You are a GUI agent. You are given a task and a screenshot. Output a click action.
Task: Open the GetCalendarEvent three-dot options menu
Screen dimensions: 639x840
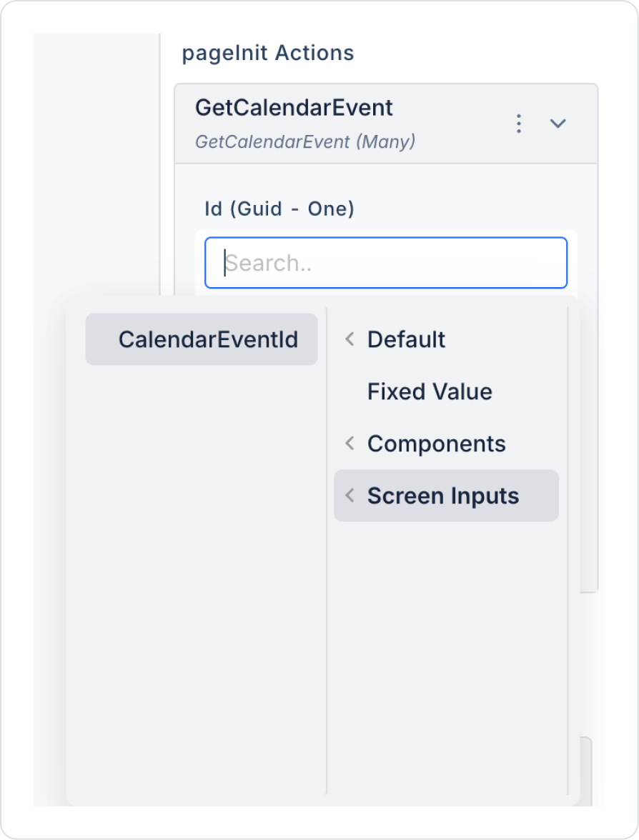519,124
